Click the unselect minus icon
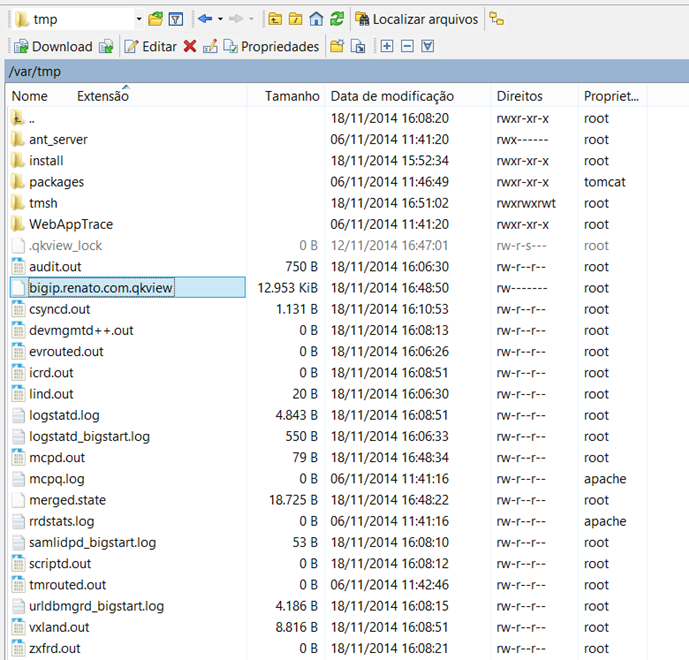The width and height of the screenshot is (689, 660). coord(407,46)
